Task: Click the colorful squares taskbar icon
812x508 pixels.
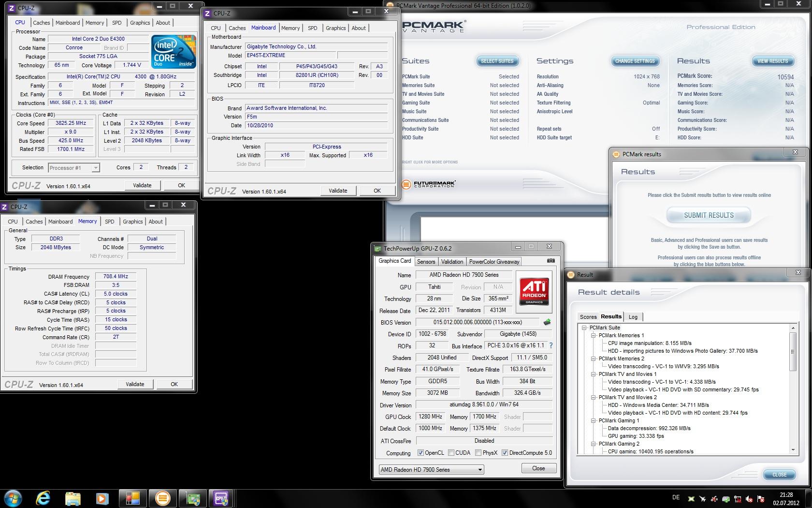Action: click(x=132, y=498)
